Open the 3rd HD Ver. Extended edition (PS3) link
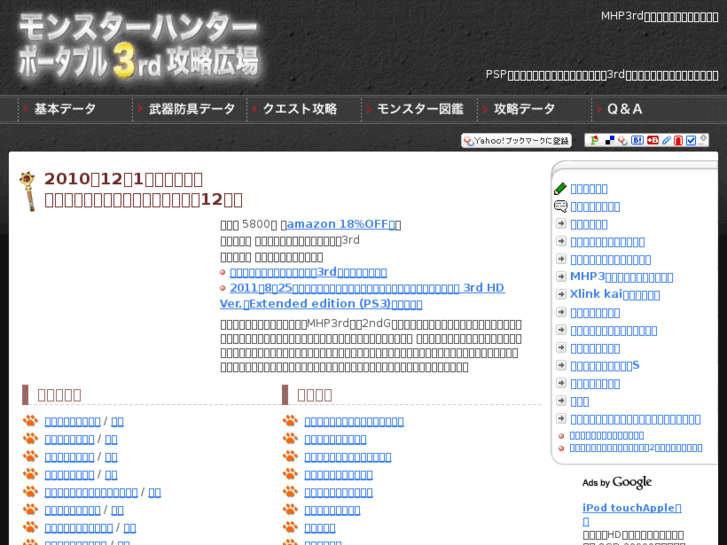 point(362,295)
